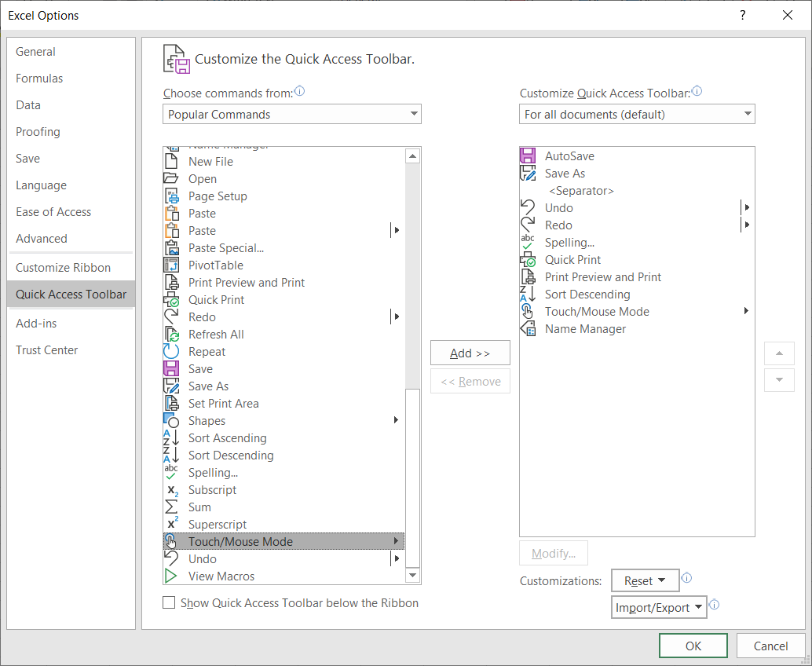Screen dimensions: 812x666
Task: Select the <Separator> entry in right list
Action: 582,191
